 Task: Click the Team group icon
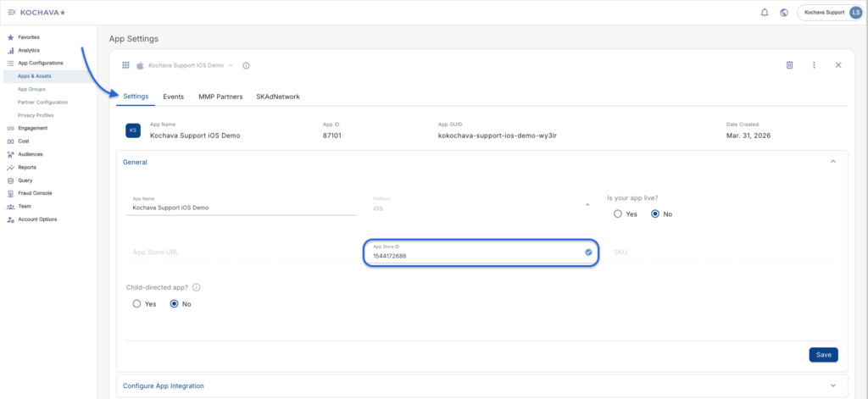pos(10,207)
